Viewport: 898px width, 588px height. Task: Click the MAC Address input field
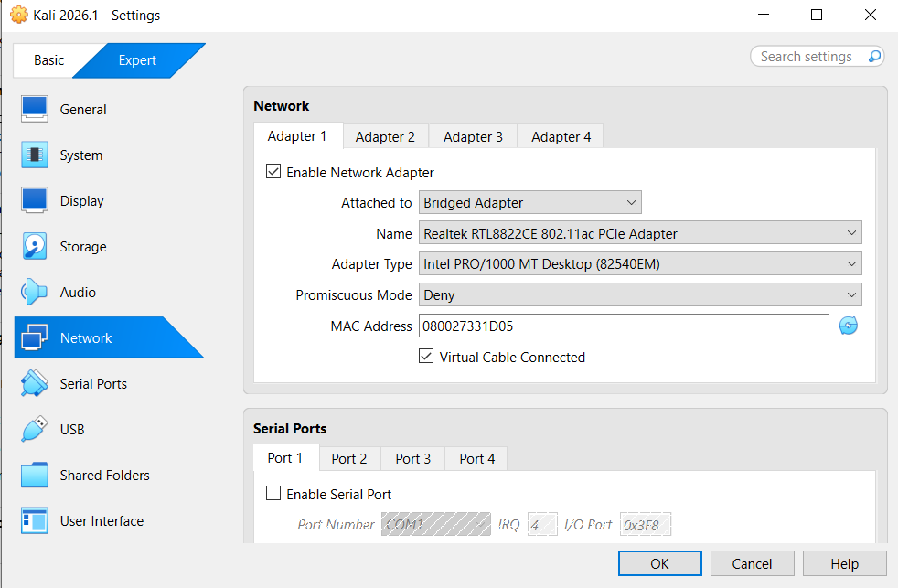(624, 326)
